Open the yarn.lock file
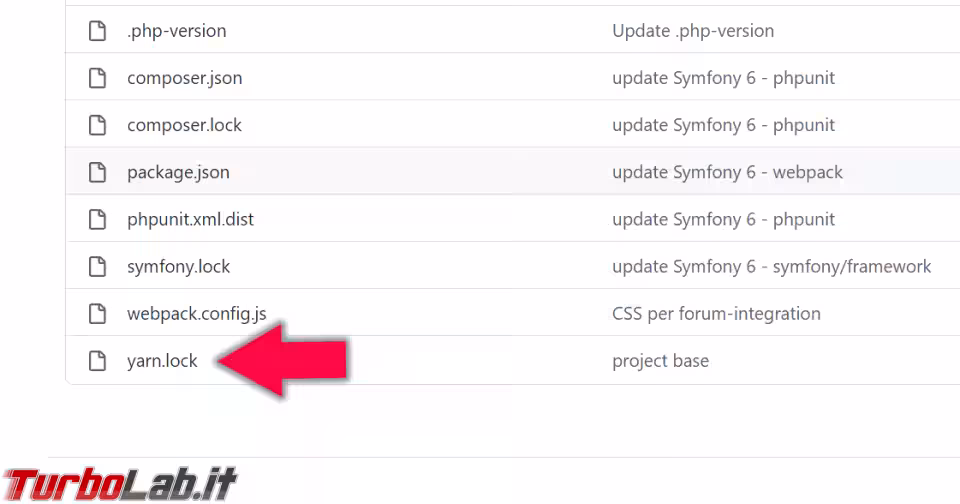This screenshot has height=504, width=960. 162,361
